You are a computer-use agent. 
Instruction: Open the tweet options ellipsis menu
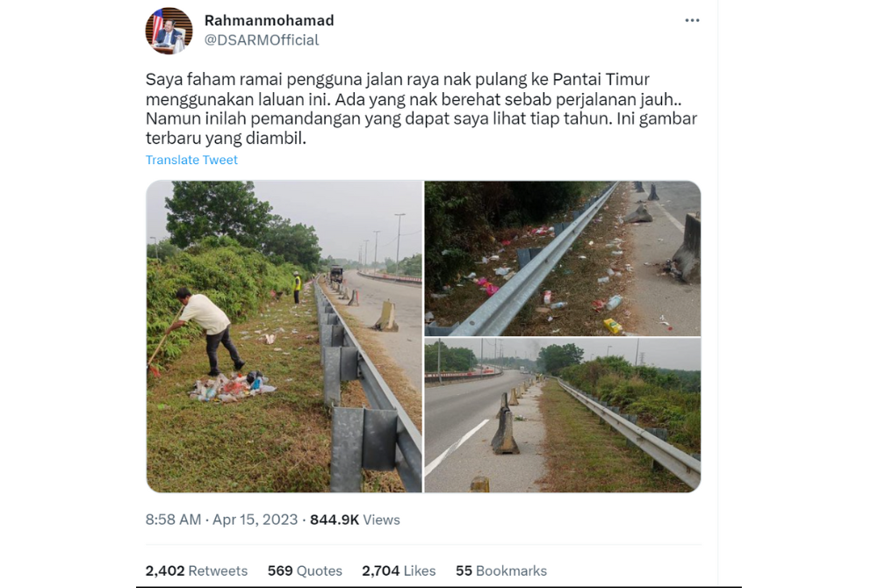click(x=692, y=19)
